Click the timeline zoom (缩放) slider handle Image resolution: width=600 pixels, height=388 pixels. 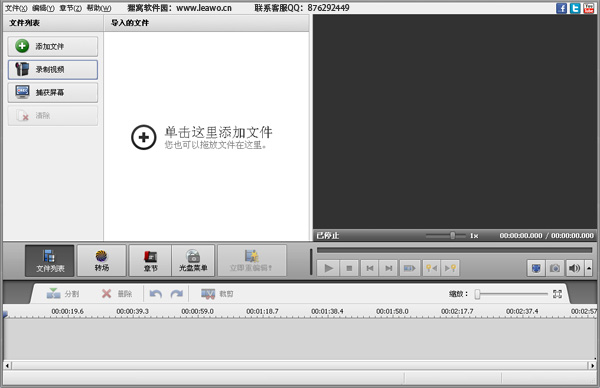click(477, 294)
